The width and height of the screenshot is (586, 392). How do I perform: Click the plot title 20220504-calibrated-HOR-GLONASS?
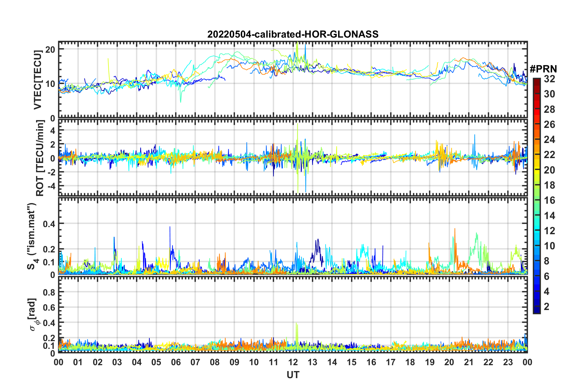coord(293,34)
